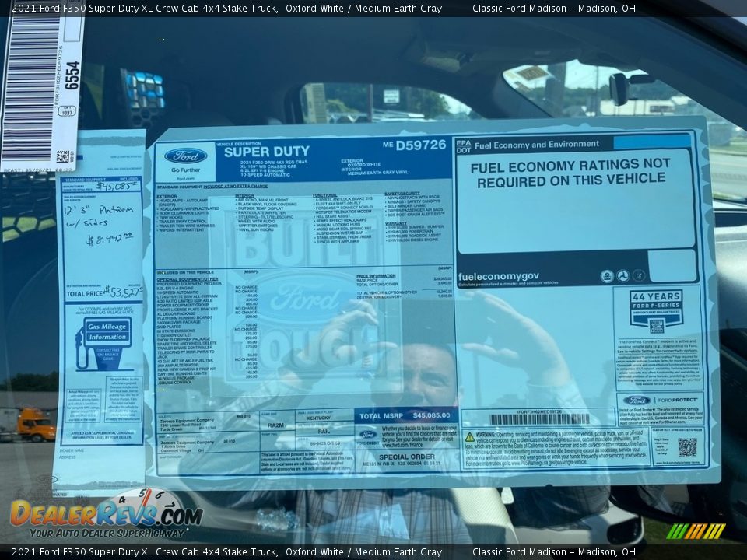Click the VIN barcode below the fuel economy label

538,419
